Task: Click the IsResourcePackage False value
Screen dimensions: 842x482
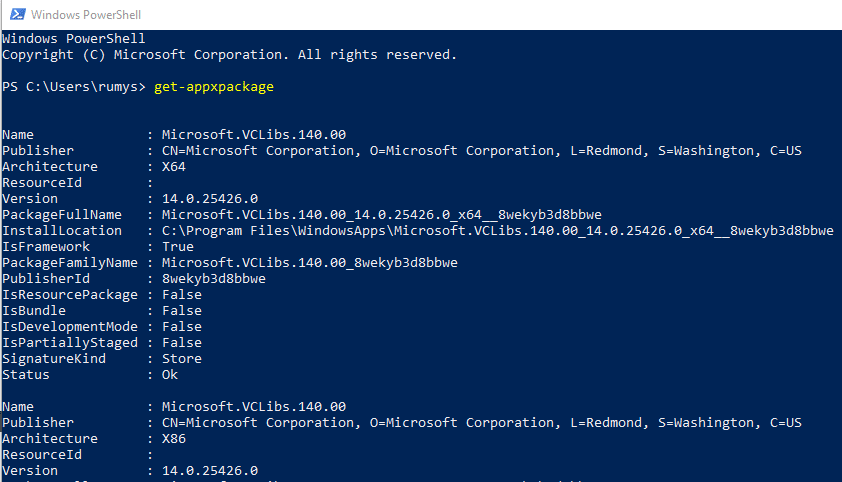Action: click(x=182, y=295)
